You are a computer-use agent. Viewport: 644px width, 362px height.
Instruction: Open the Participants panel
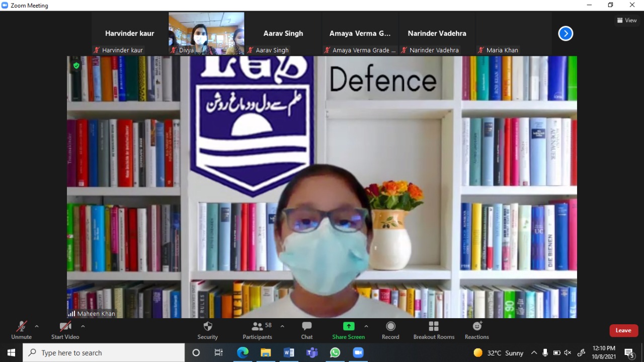[258, 331]
